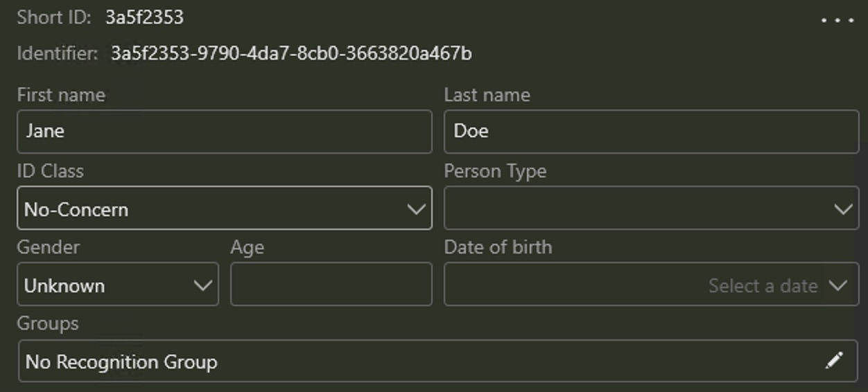Click the First name label
Screen dimensions: 868x392
tap(61, 95)
